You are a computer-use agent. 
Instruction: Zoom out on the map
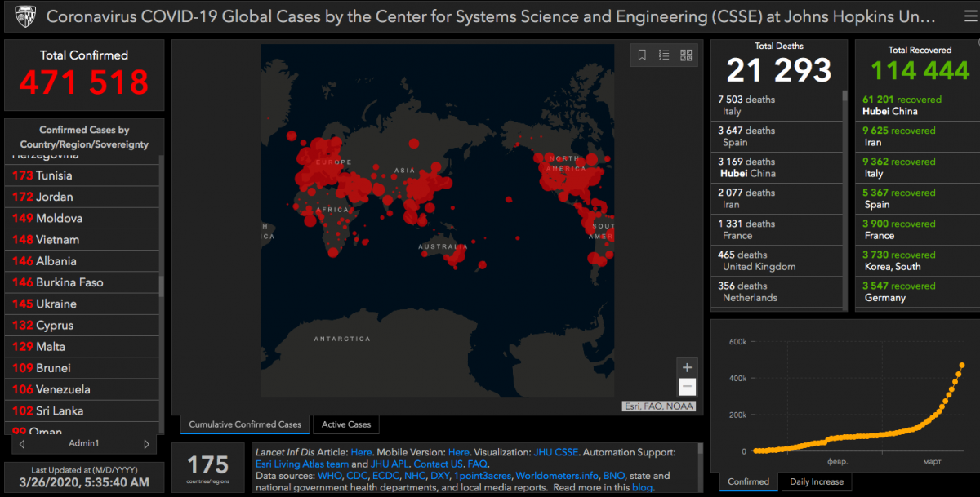pyautogui.click(x=687, y=388)
